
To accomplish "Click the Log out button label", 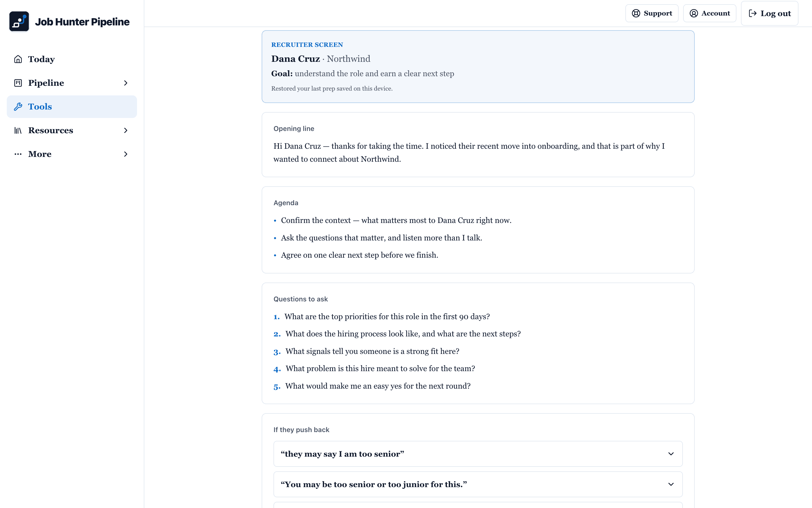I will 775,14.
